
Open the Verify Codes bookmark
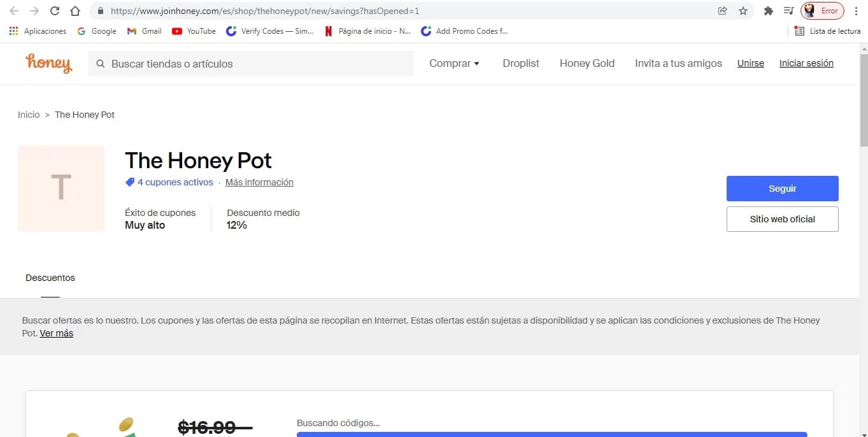click(x=270, y=31)
